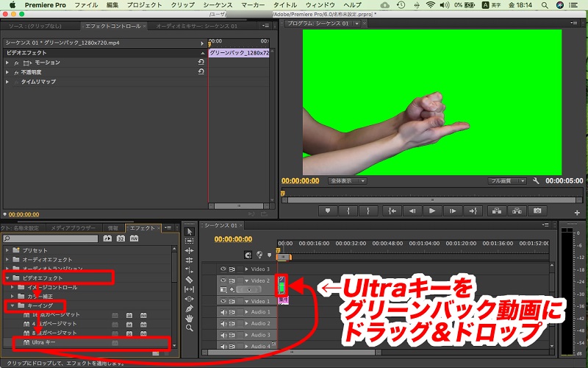Expand タイムリマップ effect properties
Screen dimensions: 588x368
(x=7, y=82)
